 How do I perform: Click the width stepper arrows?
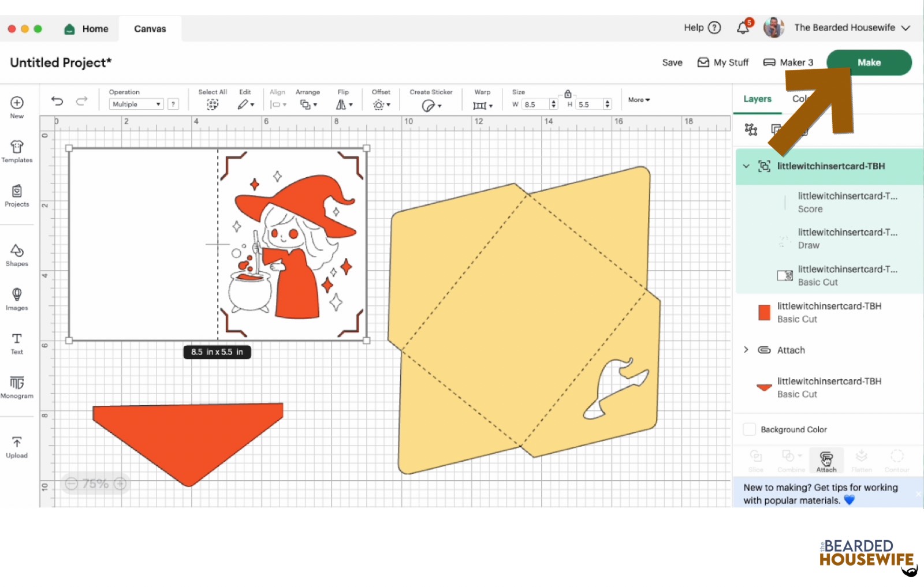click(554, 104)
